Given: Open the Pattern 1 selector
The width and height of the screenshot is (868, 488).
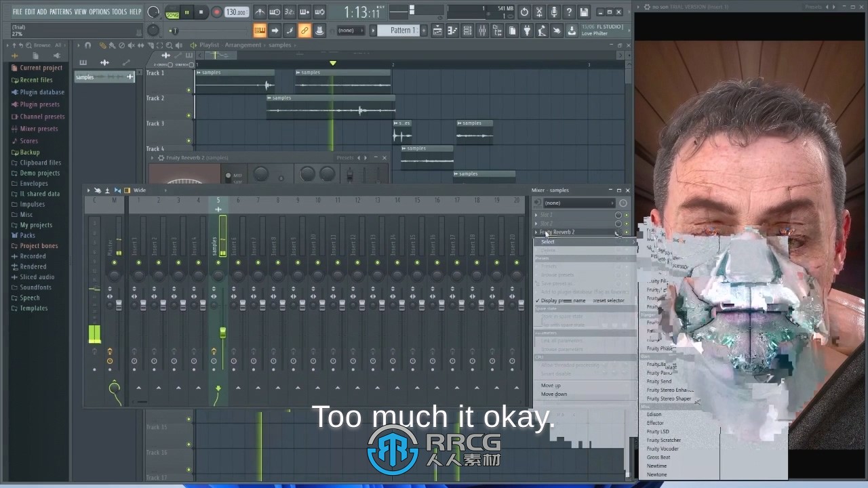Looking at the screenshot, I should 401,30.
